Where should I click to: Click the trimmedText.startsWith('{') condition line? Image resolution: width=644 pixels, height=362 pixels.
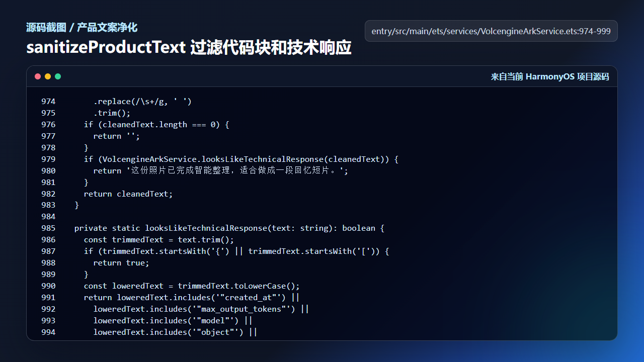click(x=236, y=251)
